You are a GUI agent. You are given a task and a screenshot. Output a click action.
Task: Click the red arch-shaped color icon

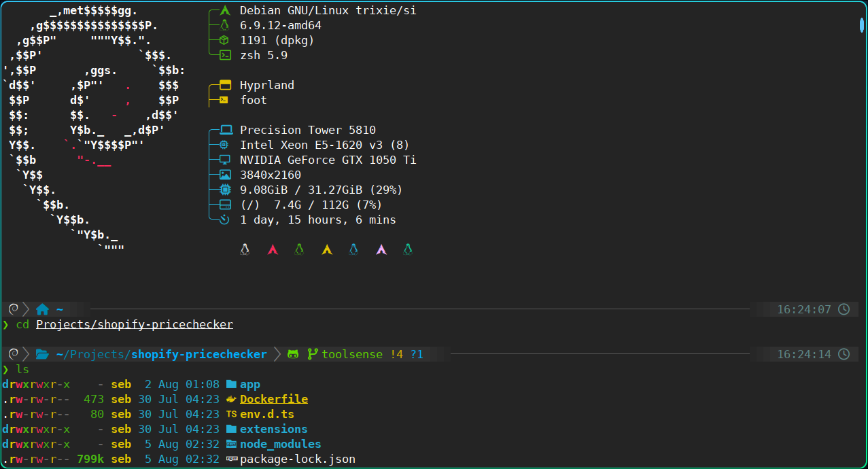pos(273,250)
